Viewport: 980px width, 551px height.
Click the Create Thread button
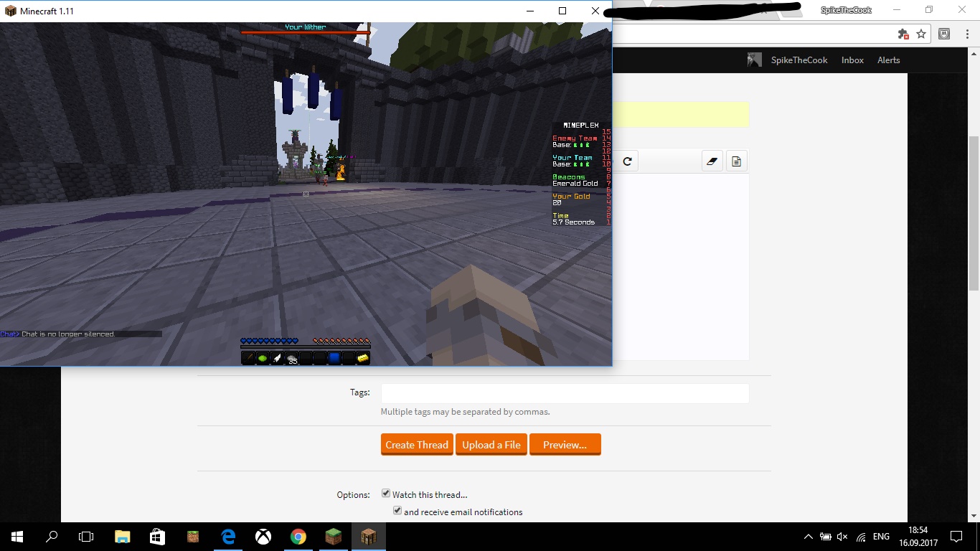417,445
